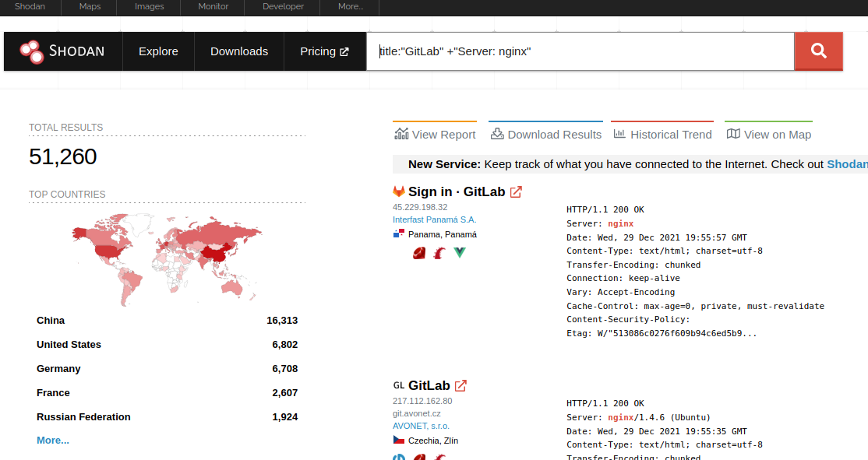Open external link beside Sign in · GitLab

click(516, 191)
